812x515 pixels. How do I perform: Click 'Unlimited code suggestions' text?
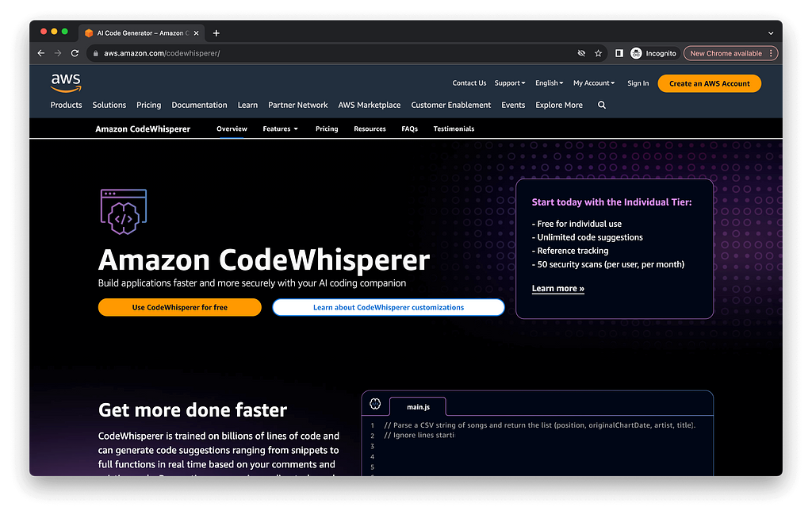[588, 237]
